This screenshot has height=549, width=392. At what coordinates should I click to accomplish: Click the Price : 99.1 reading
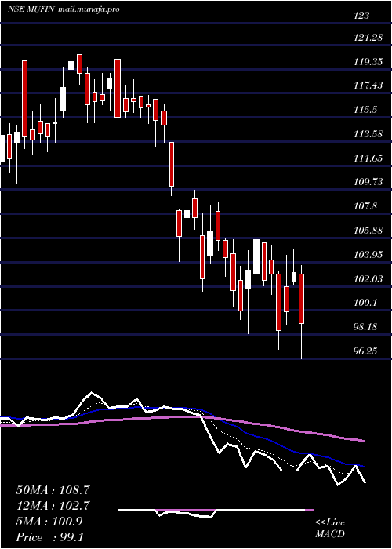50,537
